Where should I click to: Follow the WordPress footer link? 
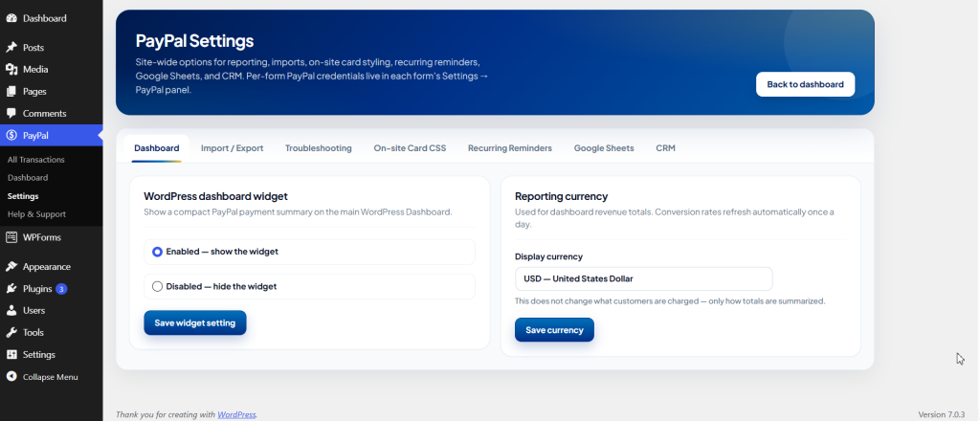[236, 414]
